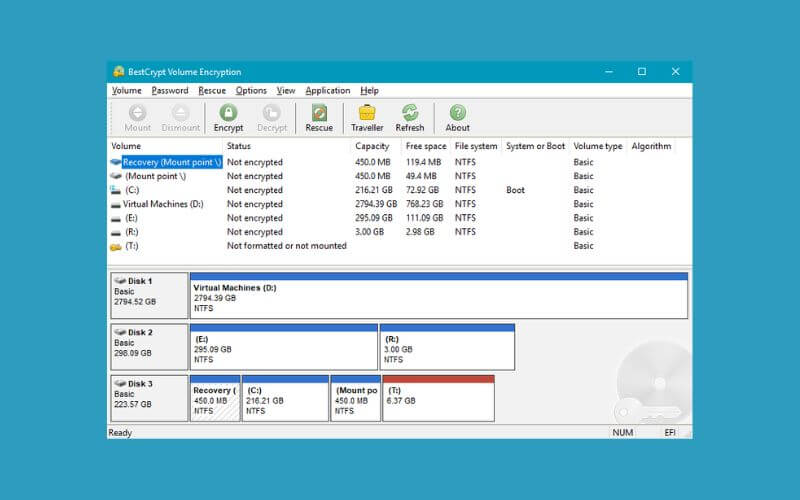
Task: Select the (E:) partition in disk map
Action: tap(284, 347)
